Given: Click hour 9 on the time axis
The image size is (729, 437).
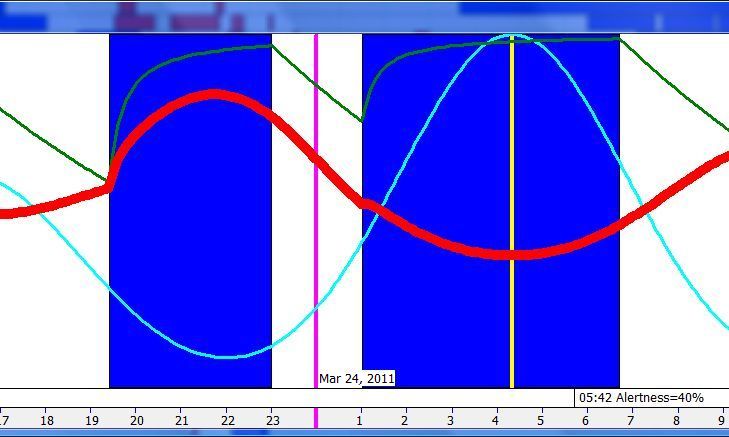Looking at the screenshot, I should (721, 421).
